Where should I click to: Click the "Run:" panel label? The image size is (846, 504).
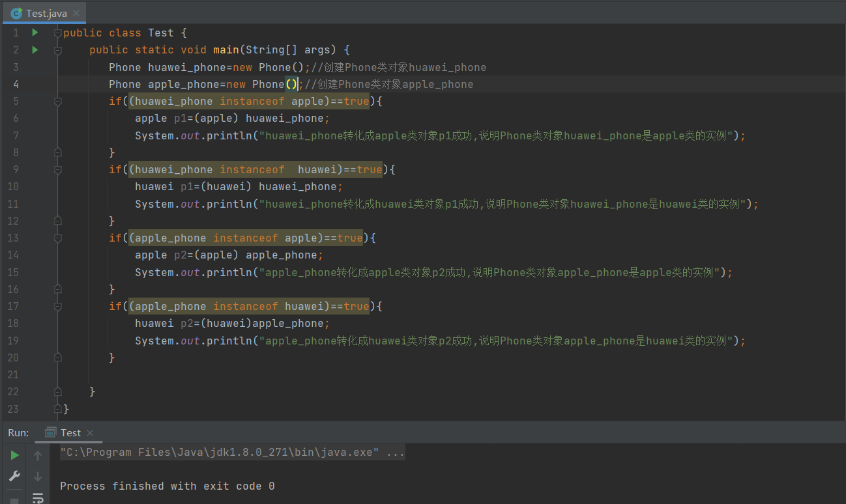tap(18, 433)
